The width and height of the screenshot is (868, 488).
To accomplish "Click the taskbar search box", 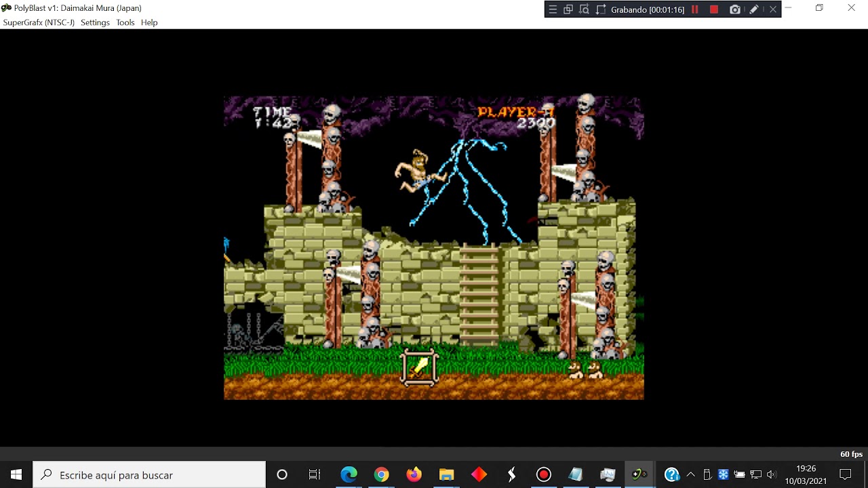I will [x=149, y=474].
